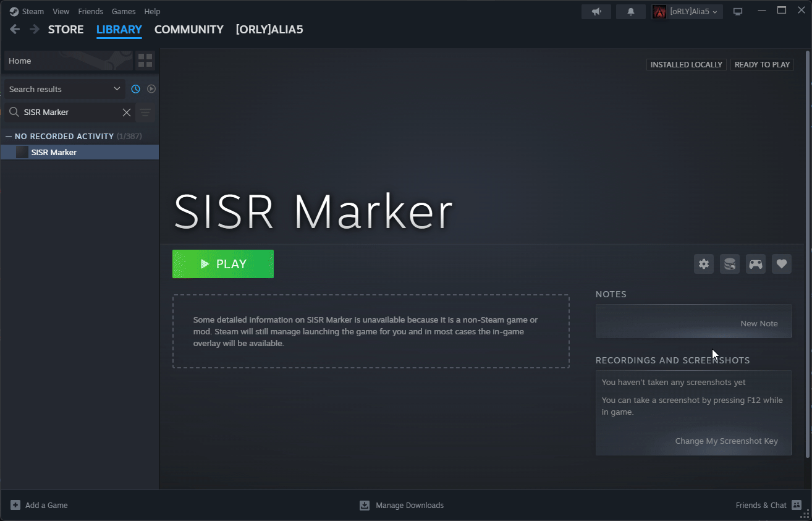Go forward with the right arrow
The width and height of the screenshot is (812, 521).
[x=35, y=29]
